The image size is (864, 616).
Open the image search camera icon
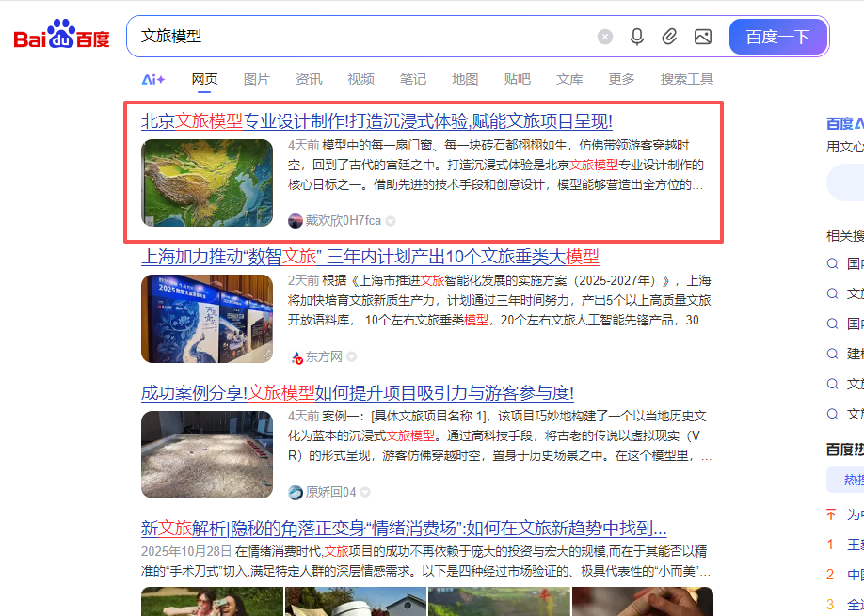click(x=702, y=37)
